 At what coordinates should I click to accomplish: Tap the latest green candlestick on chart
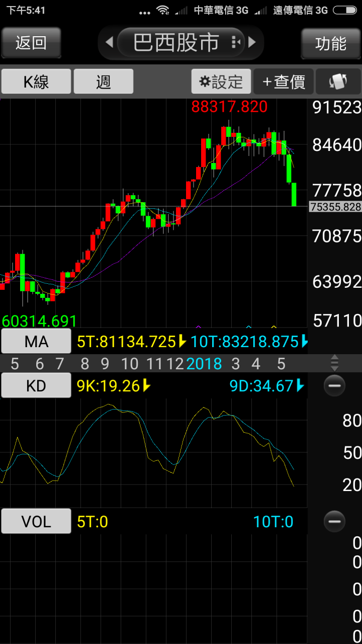click(294, 194)
